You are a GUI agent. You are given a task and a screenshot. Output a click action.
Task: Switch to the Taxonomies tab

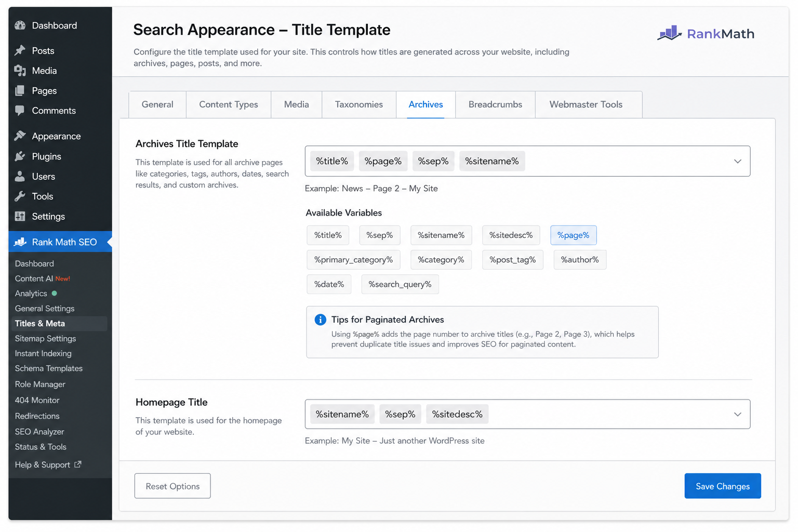[x=359, y=104]
